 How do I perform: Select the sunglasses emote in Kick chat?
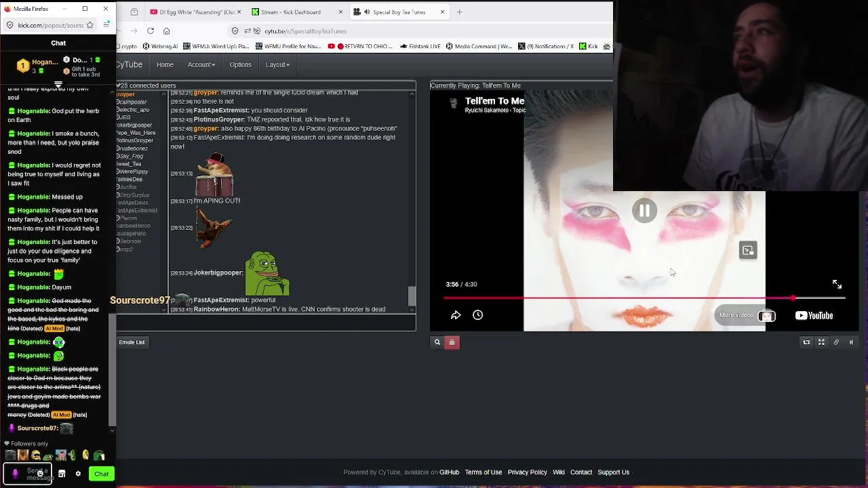coord(36,455)
